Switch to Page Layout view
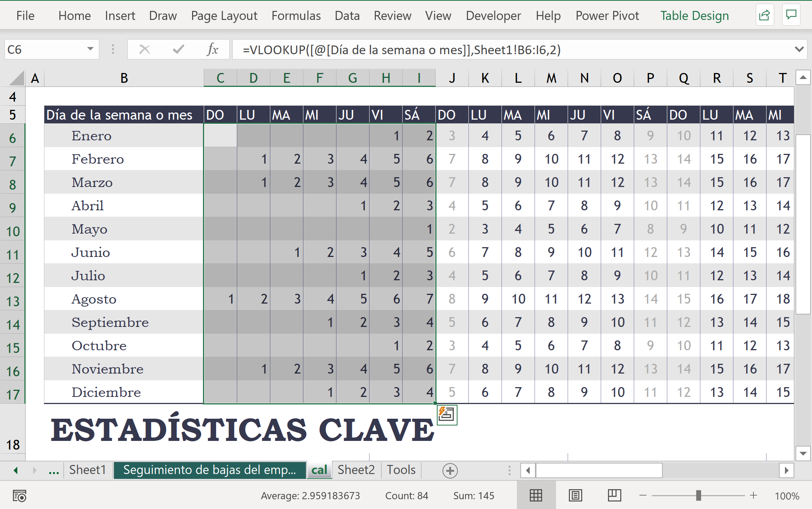The image size is (812, 509). pyautogui.click(x=575, y=495)
